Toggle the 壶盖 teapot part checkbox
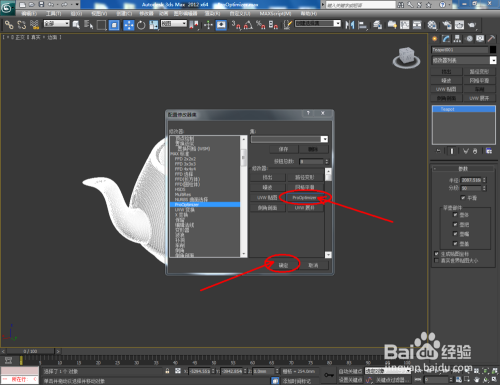 pyautogui.click(x=455, y=244)
